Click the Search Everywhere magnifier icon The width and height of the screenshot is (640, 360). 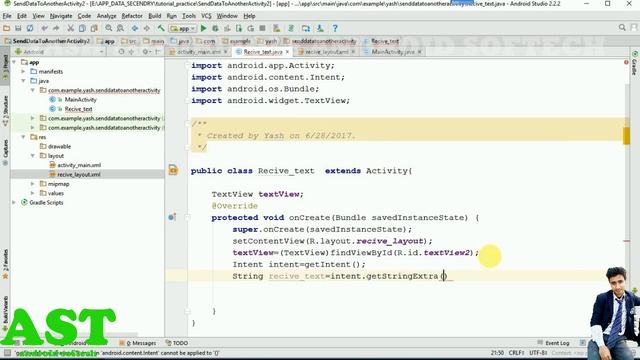pyautogui.click(x=622, y=27)
